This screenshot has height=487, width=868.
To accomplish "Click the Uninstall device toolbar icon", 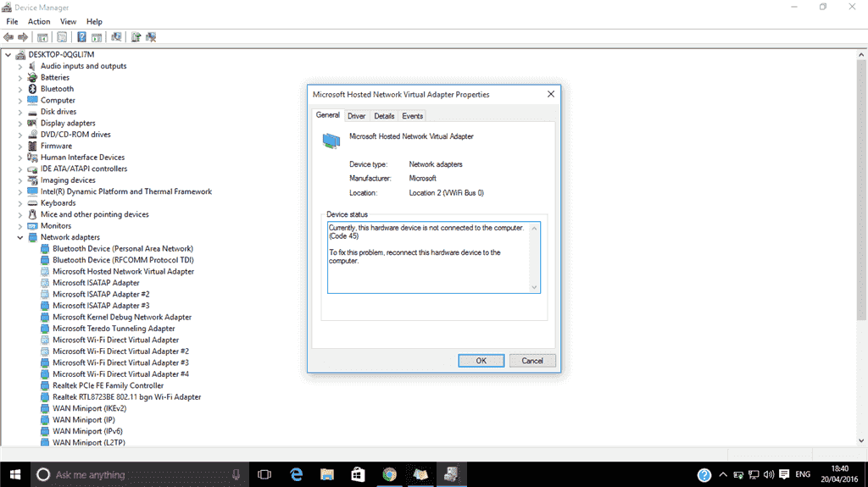I will pos(151,37).
